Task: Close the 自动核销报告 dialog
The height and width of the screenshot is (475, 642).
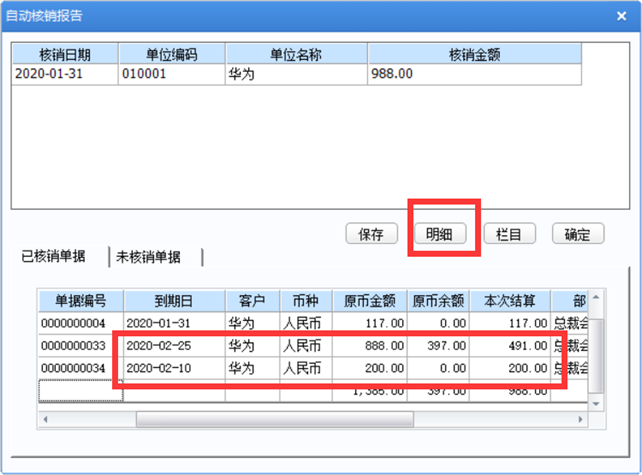Action: (x=621, y=16)
